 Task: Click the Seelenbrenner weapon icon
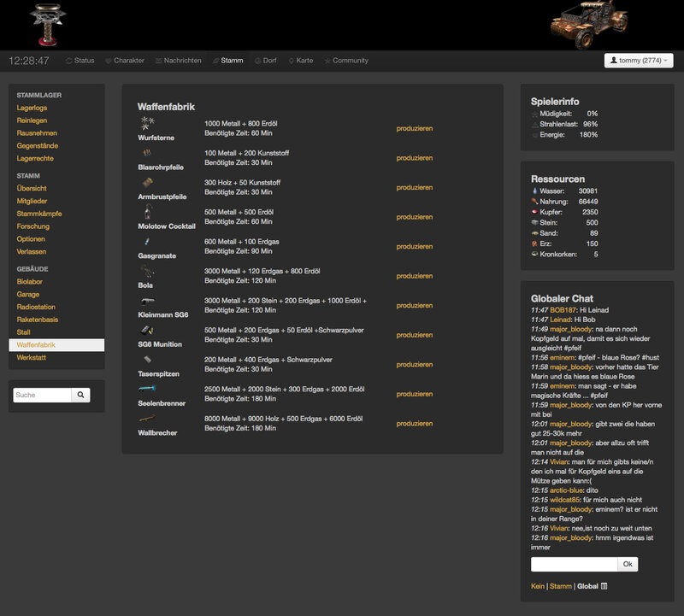click(x=148, y=389)
